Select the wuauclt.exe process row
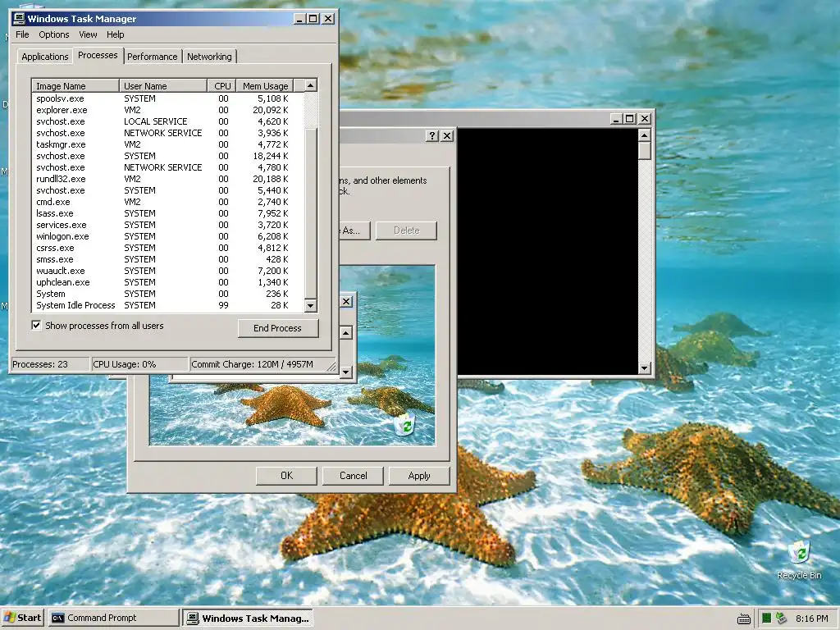 [167, 271]
